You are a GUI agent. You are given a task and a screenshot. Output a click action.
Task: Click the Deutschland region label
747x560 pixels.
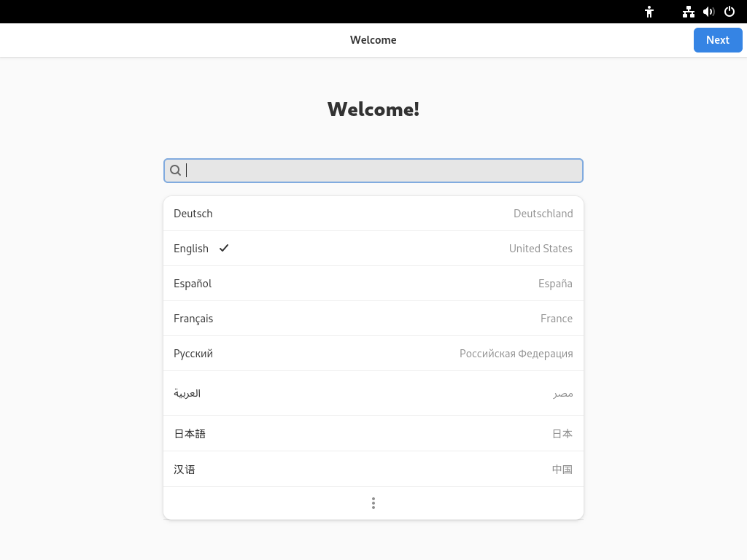tap(543, 214)
